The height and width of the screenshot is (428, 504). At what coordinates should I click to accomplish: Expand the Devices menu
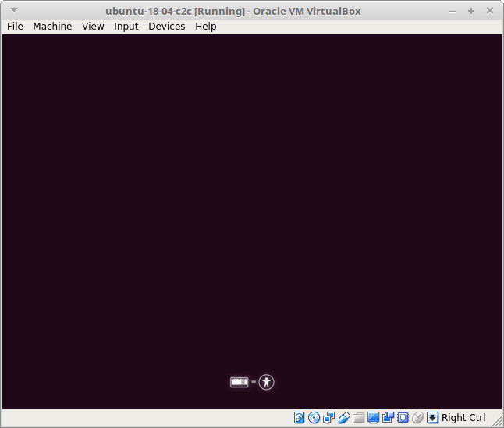[167, 26]
